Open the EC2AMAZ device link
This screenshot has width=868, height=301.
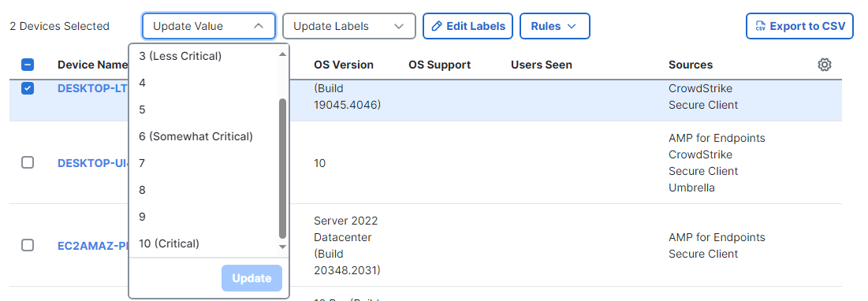coord(93,246)
